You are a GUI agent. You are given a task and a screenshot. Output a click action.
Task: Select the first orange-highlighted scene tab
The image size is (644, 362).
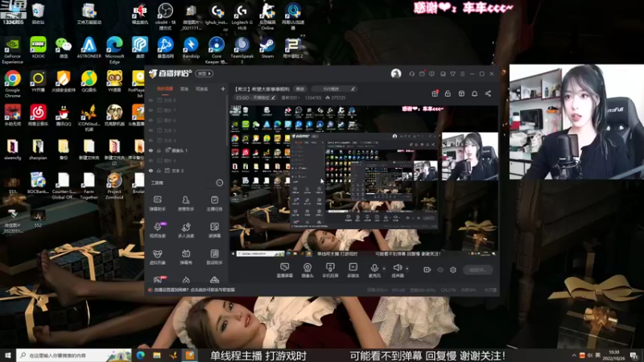pos(165,88)
